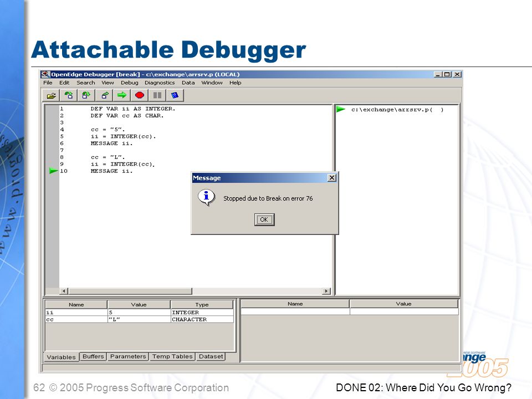Click green arrow in call stack pane
Viewport: 532px width, 399px height.
click(340, 109)
